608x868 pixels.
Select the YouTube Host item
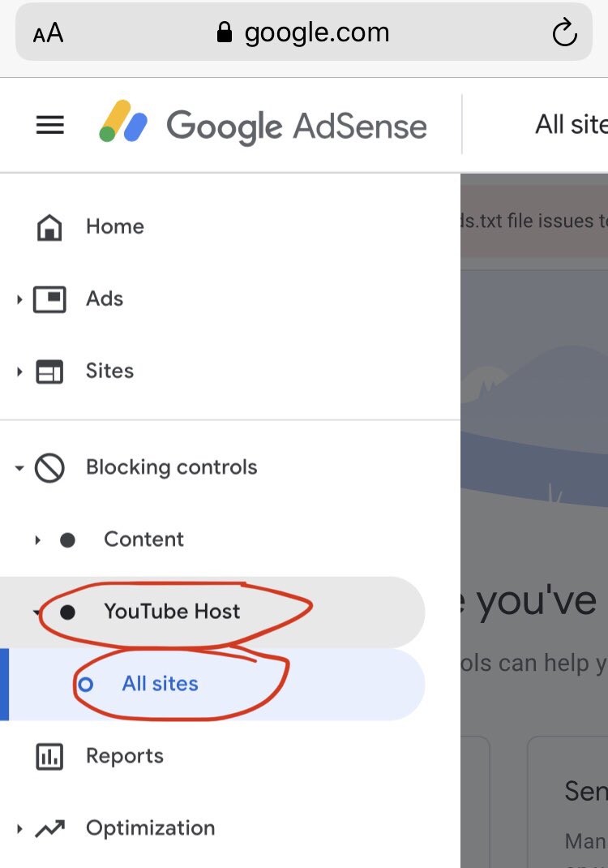pyautogui.click(x=172, y=611)
